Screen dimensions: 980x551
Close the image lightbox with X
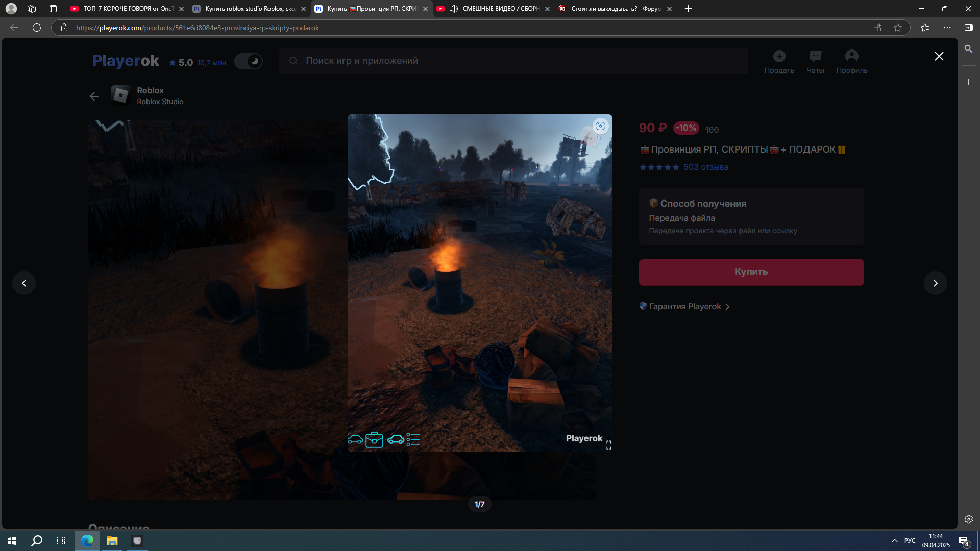click(x=939, y=56)
